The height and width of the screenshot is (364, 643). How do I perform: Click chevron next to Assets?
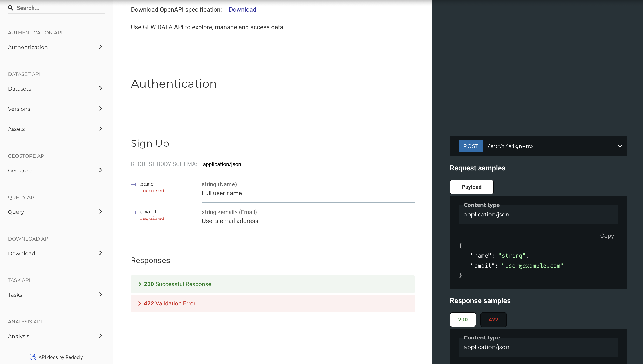(101, 129)
